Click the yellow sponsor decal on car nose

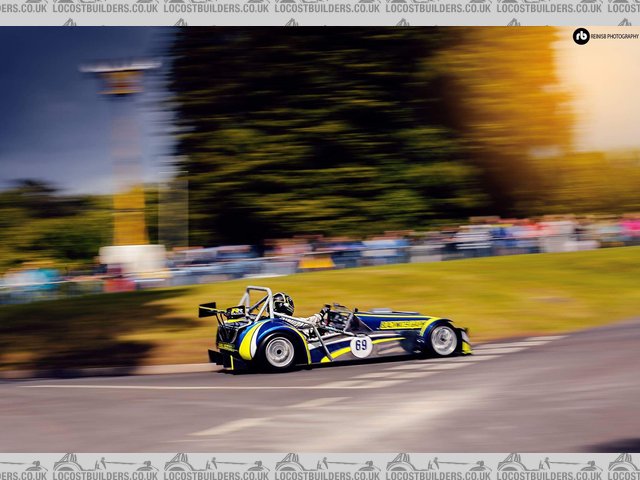(x=402, y=324)
